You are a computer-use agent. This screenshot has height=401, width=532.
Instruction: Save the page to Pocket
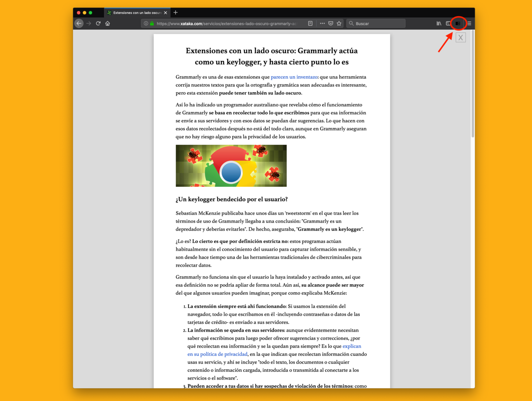331,23
